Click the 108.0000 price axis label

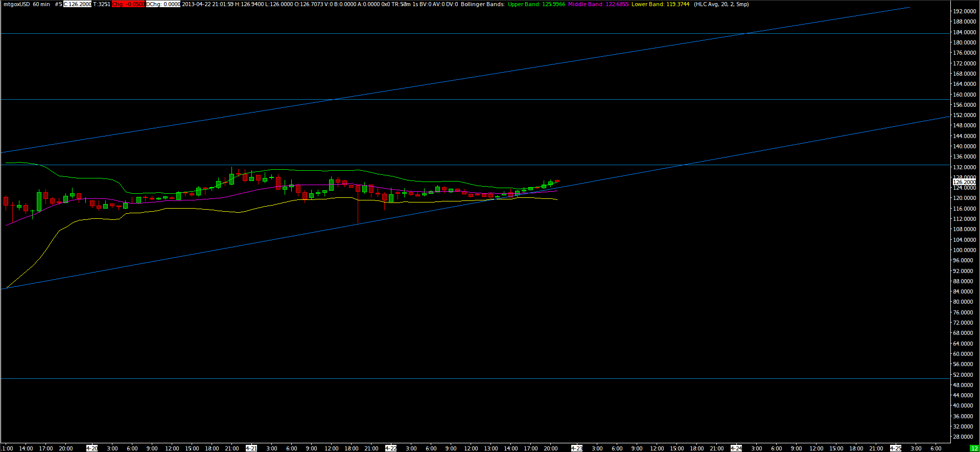tap(965, 230)
